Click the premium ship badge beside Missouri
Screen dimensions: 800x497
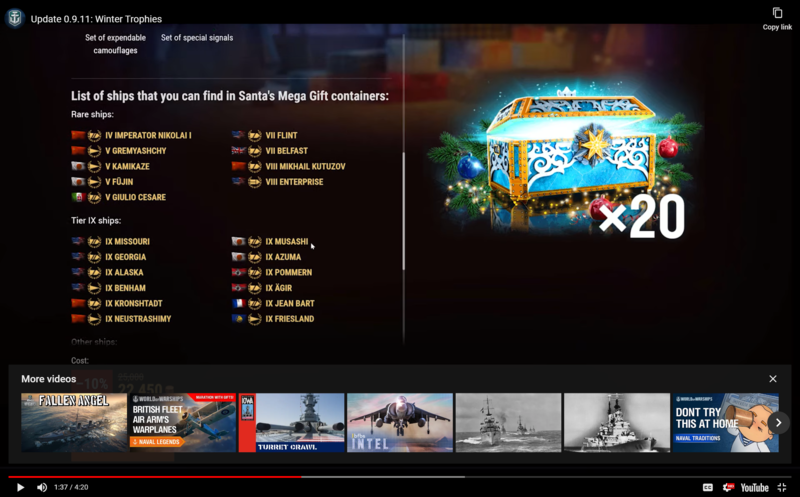point(94,241)
